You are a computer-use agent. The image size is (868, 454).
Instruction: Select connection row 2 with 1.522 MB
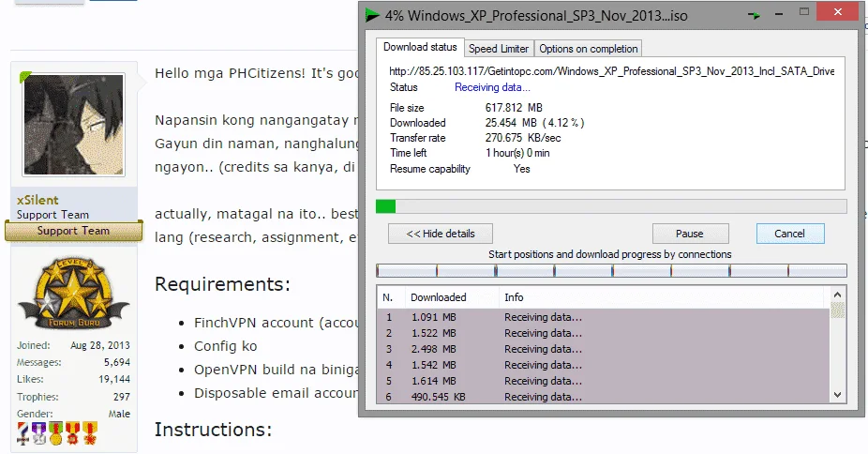pos(604,333)
